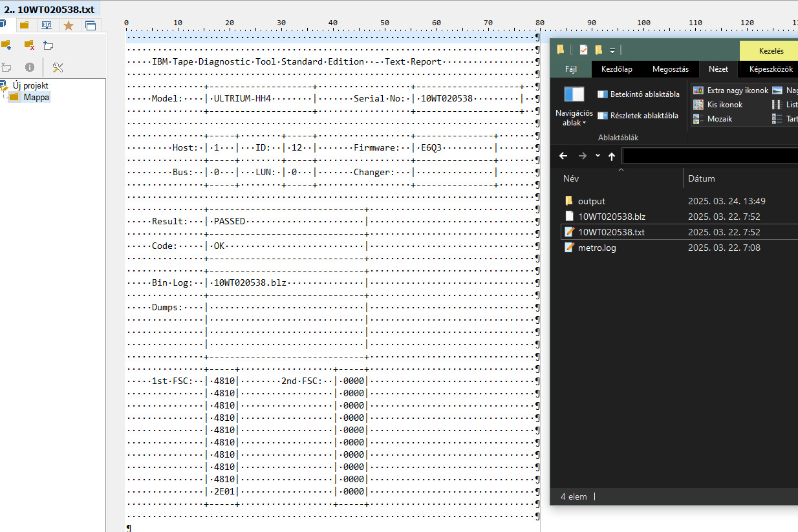Screen dimensions: 798x532
Task: Remove folder with the red X icon
Action: coord(28,45)
